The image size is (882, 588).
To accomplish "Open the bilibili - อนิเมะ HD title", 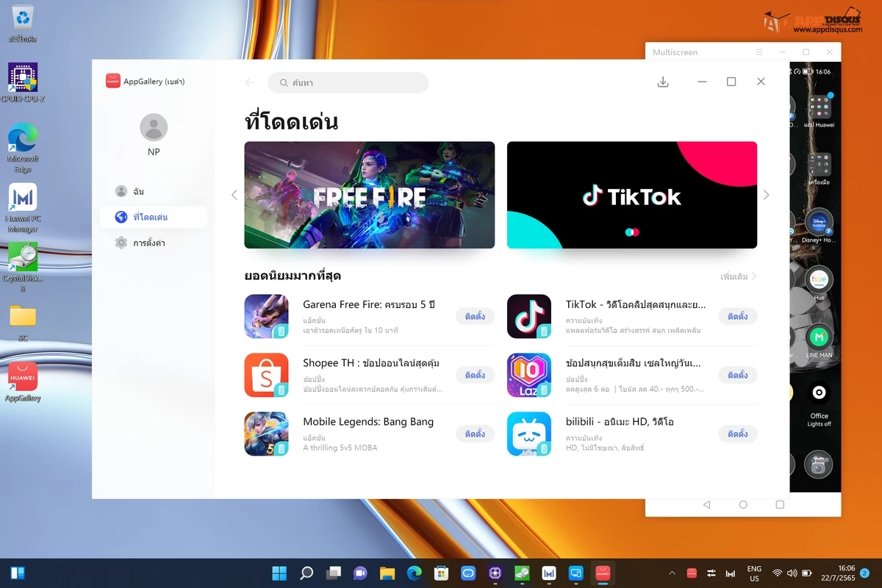I will click(620, 422).
